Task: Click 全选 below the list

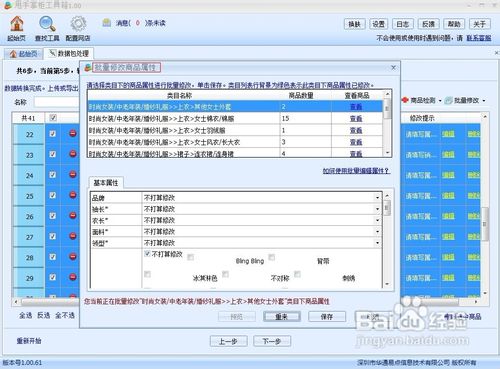Action: coord(25,315)
